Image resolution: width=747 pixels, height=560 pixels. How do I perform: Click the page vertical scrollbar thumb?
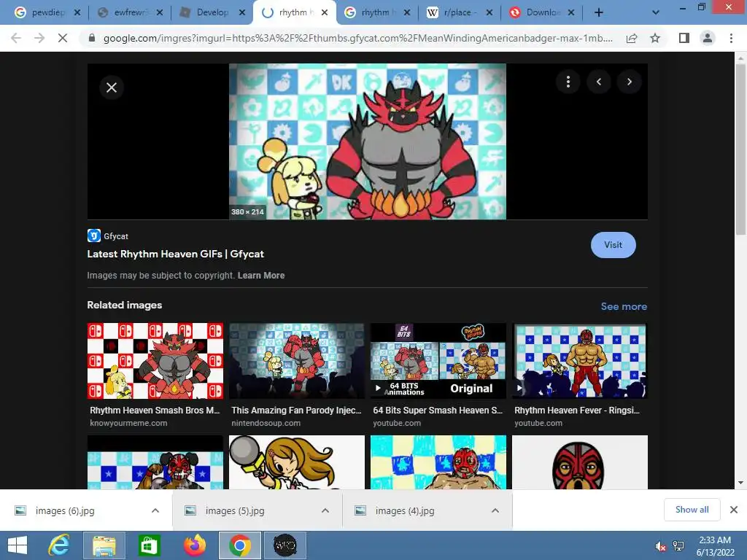point(740,149)
